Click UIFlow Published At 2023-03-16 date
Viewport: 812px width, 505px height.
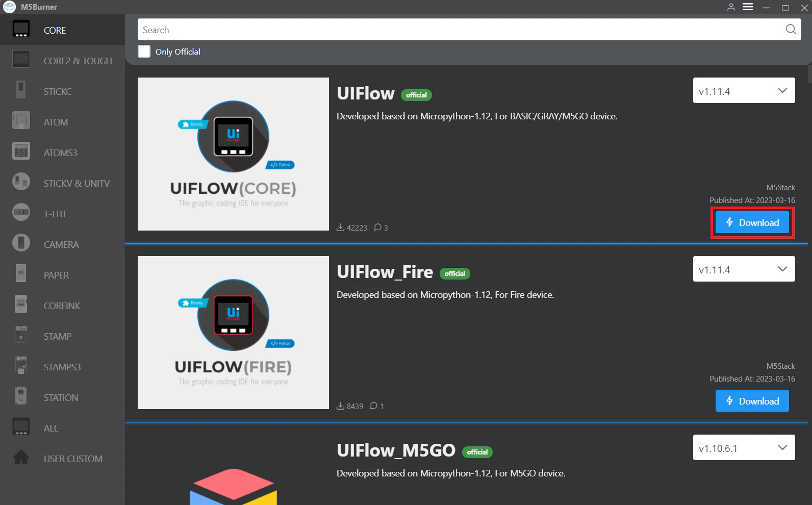(x=752, y=200)
